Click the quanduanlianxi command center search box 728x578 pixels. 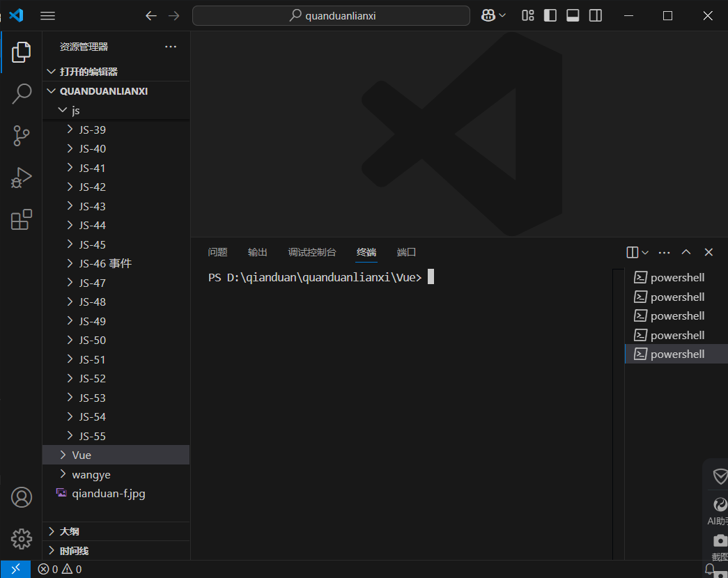331,16
